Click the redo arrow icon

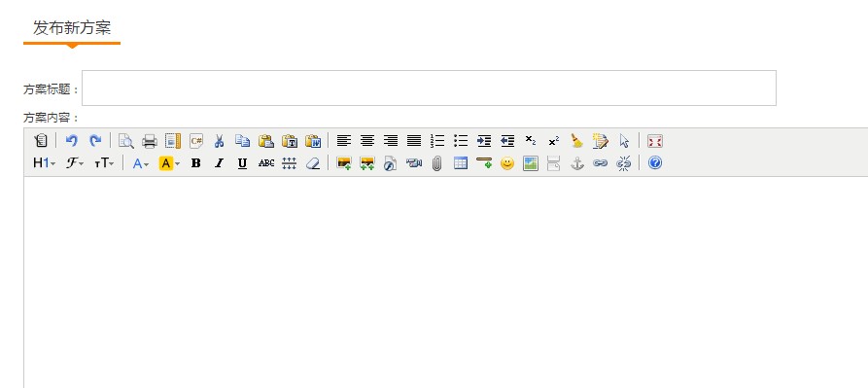pyautogui.click(x=95, y=141)
